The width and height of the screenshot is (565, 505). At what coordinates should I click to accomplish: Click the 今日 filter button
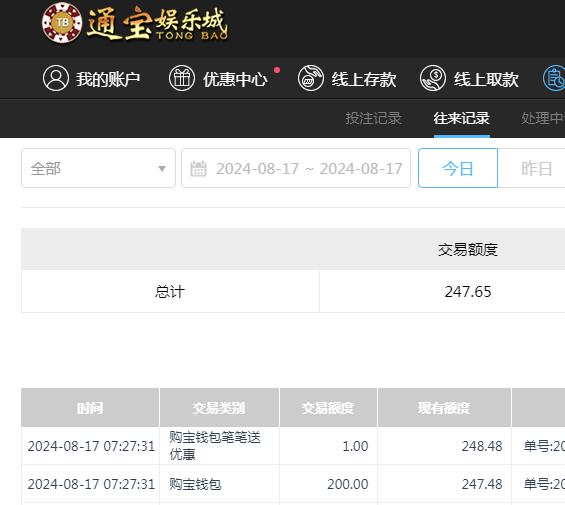(458, 168)
